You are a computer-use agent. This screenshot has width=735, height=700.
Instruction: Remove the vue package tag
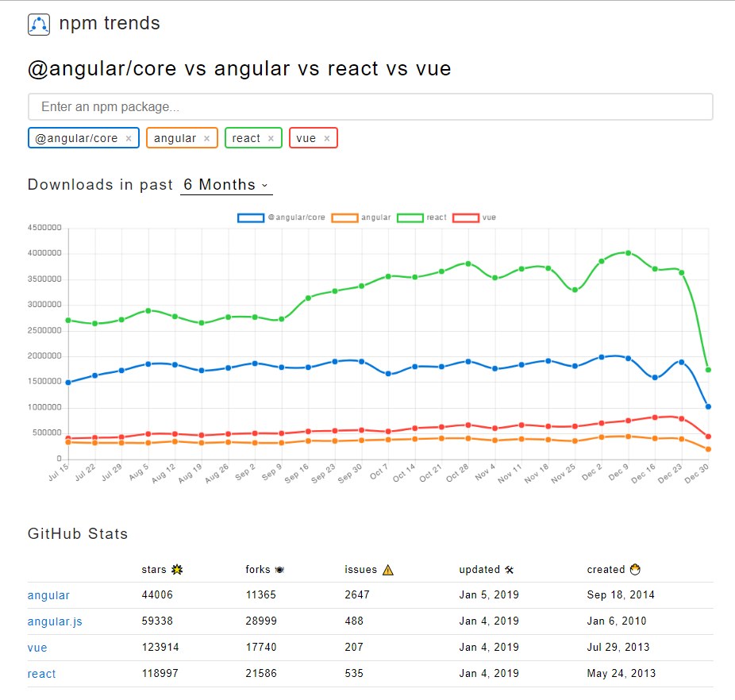(x=327, y=138)
